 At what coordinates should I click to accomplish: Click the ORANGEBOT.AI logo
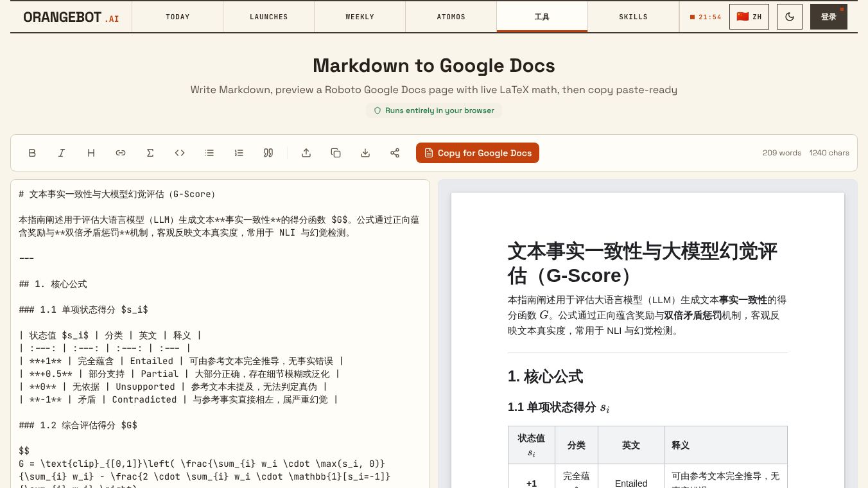[x=71, y=17]
